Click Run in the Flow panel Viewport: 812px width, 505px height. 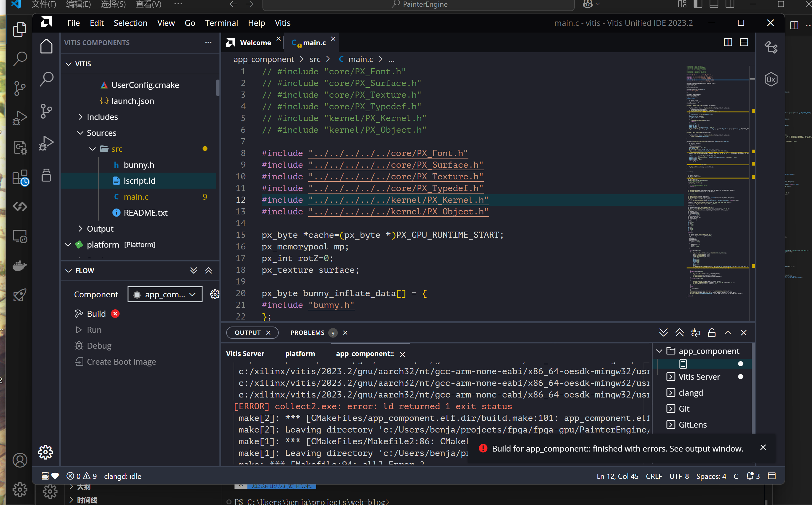tap(94, 330)
